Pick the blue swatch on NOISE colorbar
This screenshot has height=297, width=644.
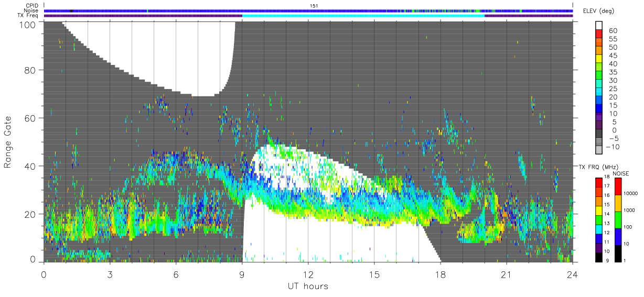point(618,237)
